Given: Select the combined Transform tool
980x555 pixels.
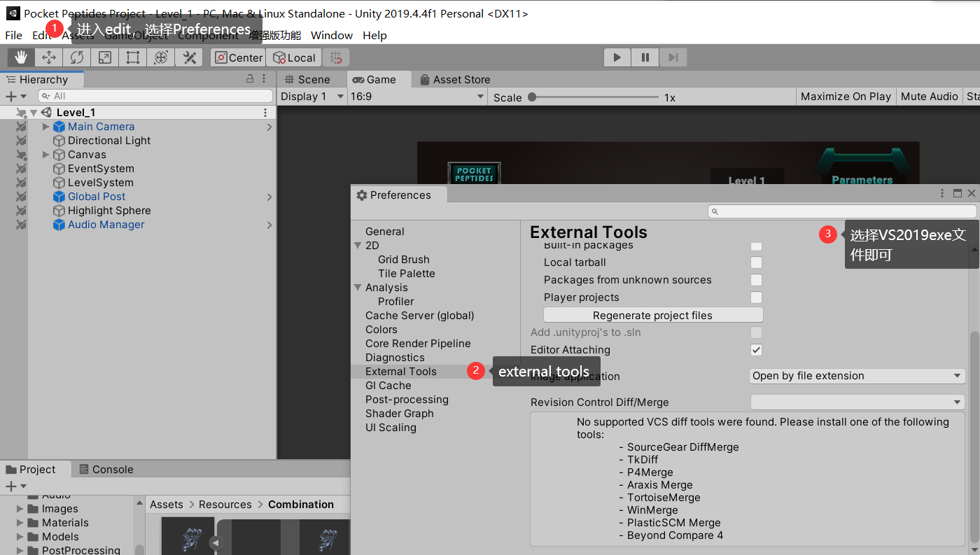Looking at the screenshot, I should pos(161,57).
